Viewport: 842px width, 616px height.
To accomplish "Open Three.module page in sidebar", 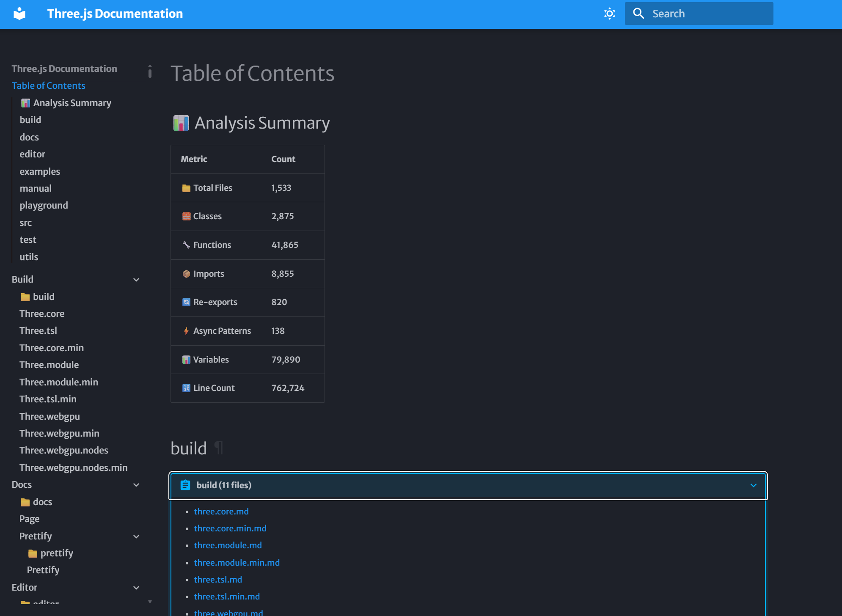I will (49, 365).
